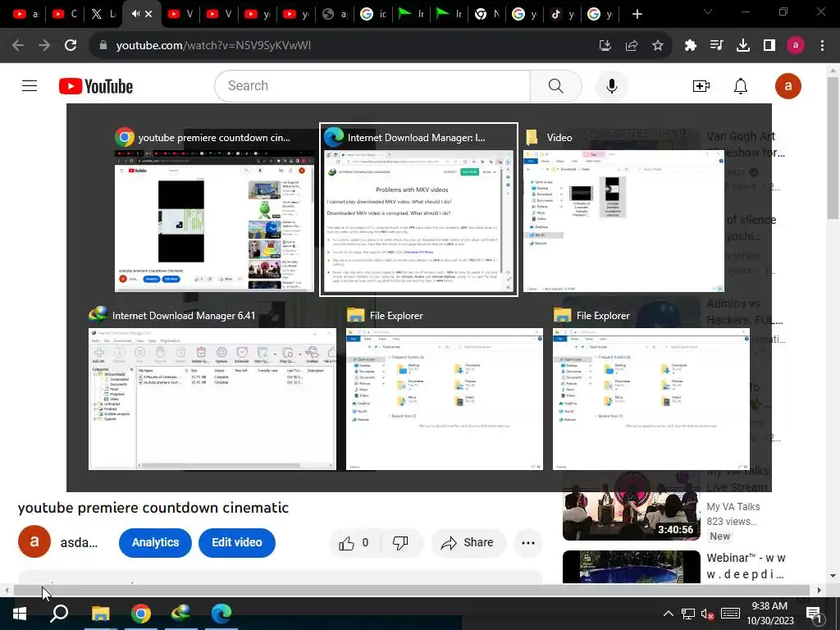840x630 pixels.
Task: Click the muted audio icon on the active tab
Action: click(x=135, y=14)
